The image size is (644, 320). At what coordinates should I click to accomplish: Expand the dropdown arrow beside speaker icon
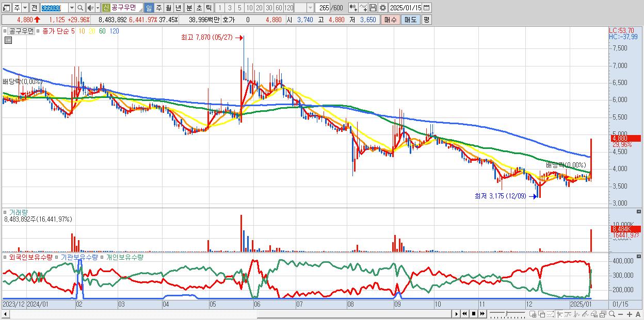coord(98,8)
